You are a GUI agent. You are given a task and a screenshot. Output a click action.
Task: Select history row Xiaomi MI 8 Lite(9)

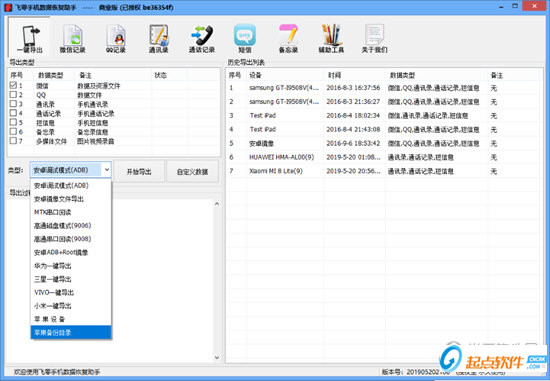(x=382, y=171)
